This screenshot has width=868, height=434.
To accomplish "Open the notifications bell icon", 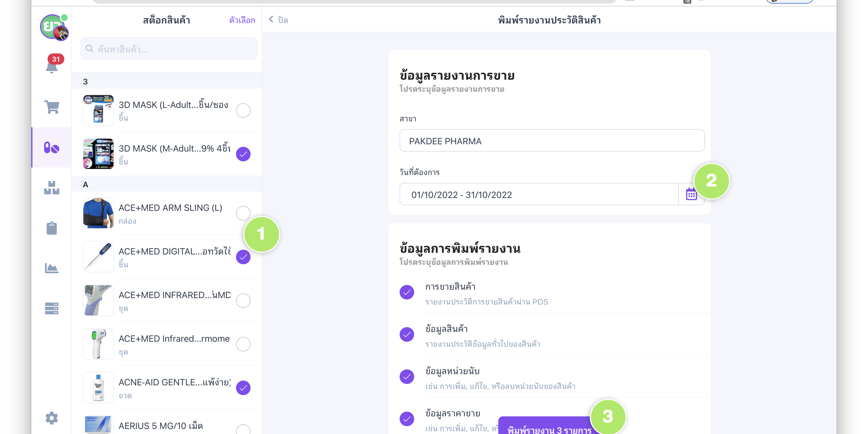I will 51,67.
